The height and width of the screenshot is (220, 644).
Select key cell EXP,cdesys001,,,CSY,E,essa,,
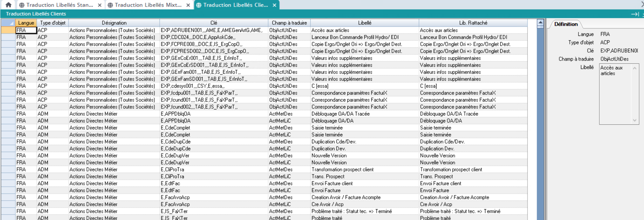[x=214, y=86]
